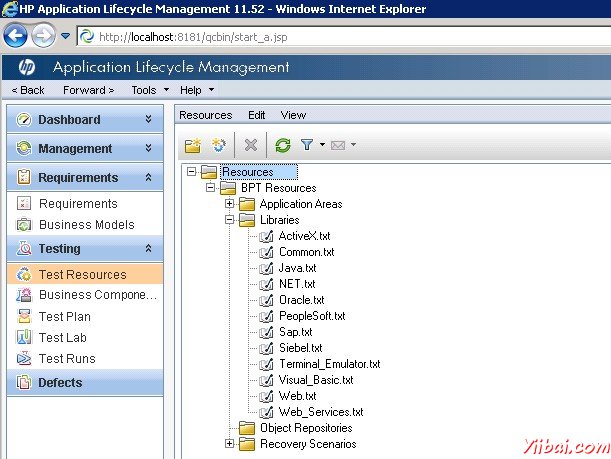
Task: Open the Tools dropdown menu
Action: [x=150, y=90]
